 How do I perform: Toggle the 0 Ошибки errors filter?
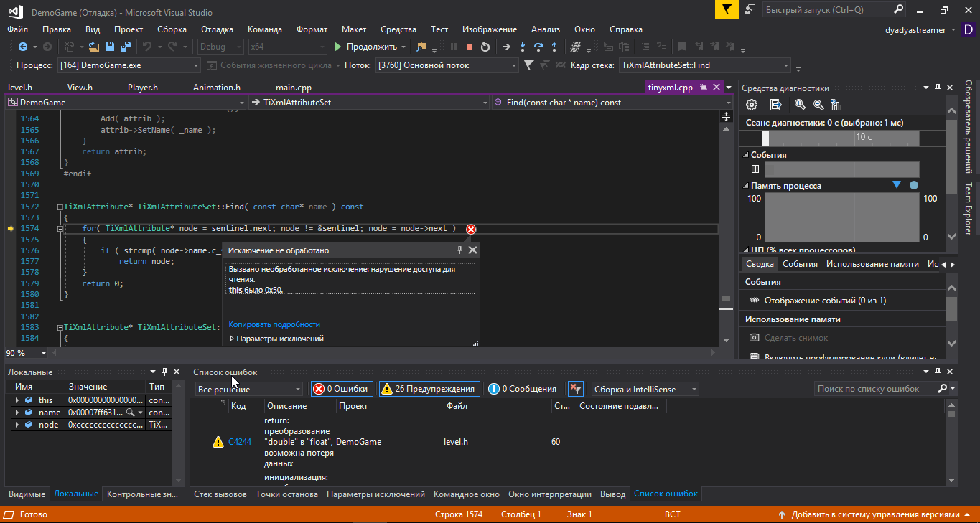coord(341,389)
